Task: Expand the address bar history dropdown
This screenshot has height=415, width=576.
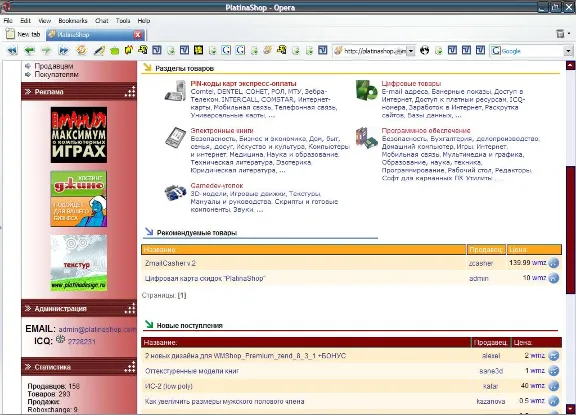Action: click(411, 51)
